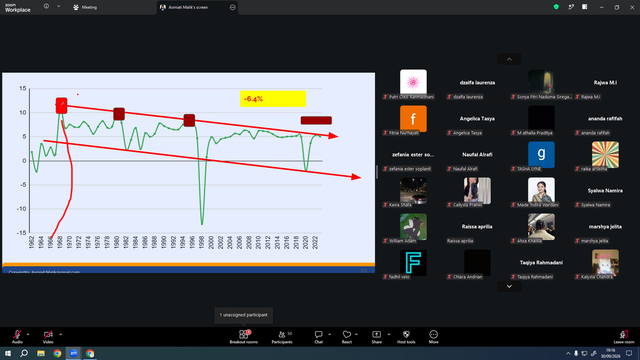Select TASHA blue 'g' avatar tile
This screenshot has height=360, width=640.
(x=541, y=154)
